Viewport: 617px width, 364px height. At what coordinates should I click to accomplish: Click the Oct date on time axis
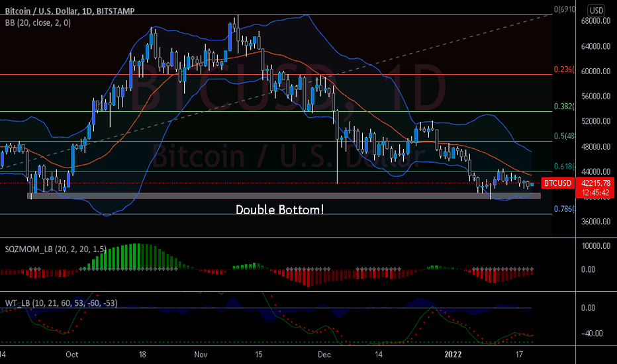click(72, 355)
